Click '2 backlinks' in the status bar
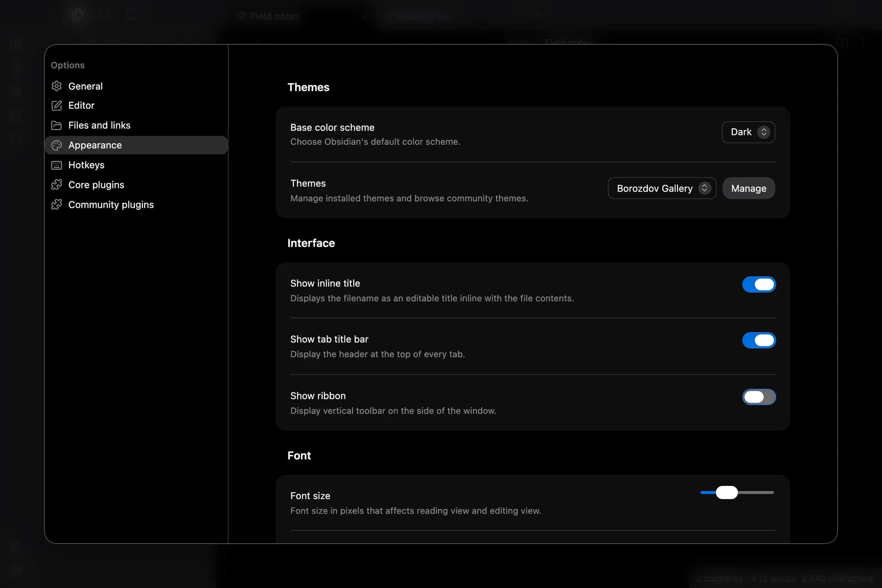Viewport: 882px width, 588px height. coord(719,578)
